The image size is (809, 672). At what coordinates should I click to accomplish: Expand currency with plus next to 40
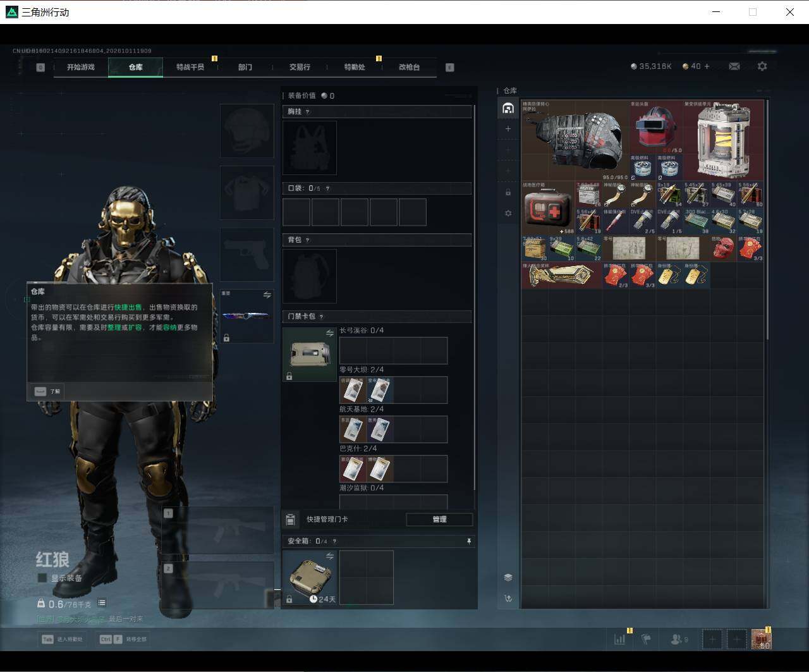coord(707,66)
